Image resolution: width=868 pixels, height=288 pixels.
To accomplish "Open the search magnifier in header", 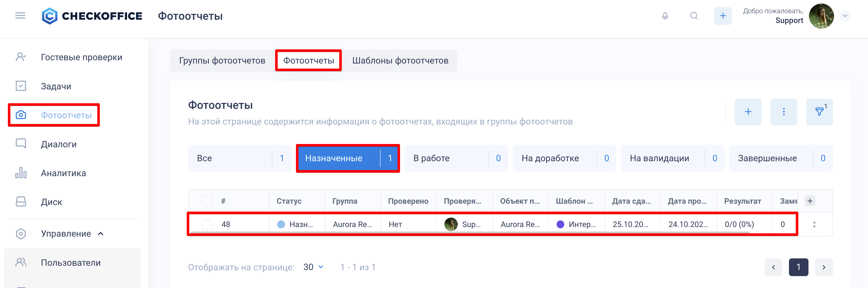I will (x=694, y=16).
